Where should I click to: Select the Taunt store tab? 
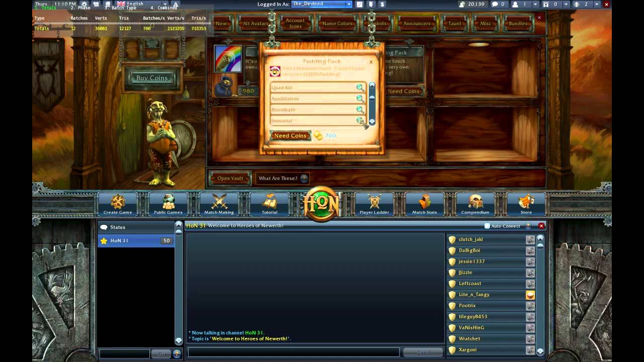point(454,23)
